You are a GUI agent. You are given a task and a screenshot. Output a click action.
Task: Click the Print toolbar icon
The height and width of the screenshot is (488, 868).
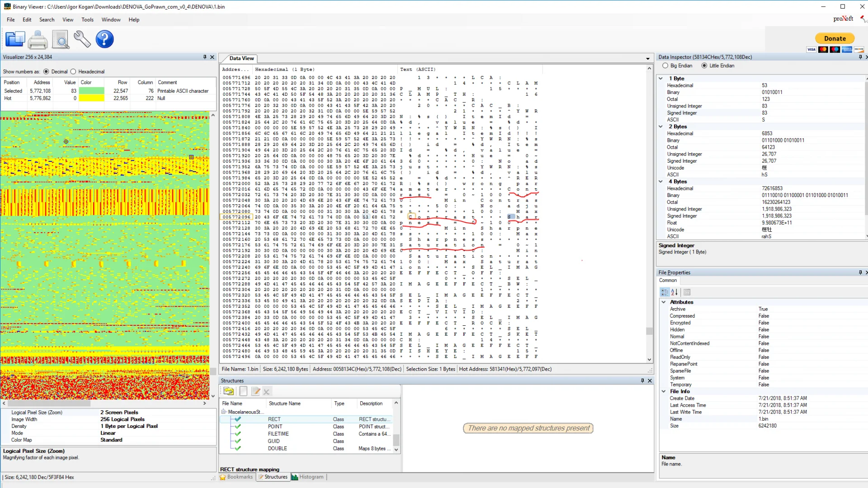point(38,39)
